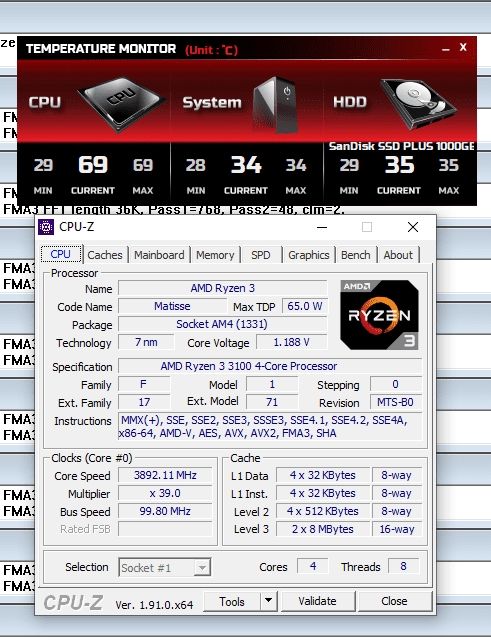Switch to the Caches tab
This screenshot has width=491, height=640.
pyautogui.click(x=105, y=255)
